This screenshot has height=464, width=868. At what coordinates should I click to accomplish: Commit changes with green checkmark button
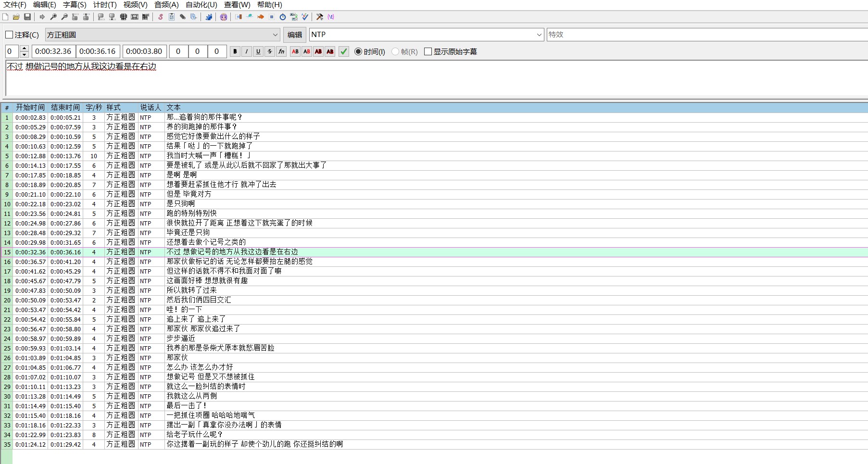(344, 51)
